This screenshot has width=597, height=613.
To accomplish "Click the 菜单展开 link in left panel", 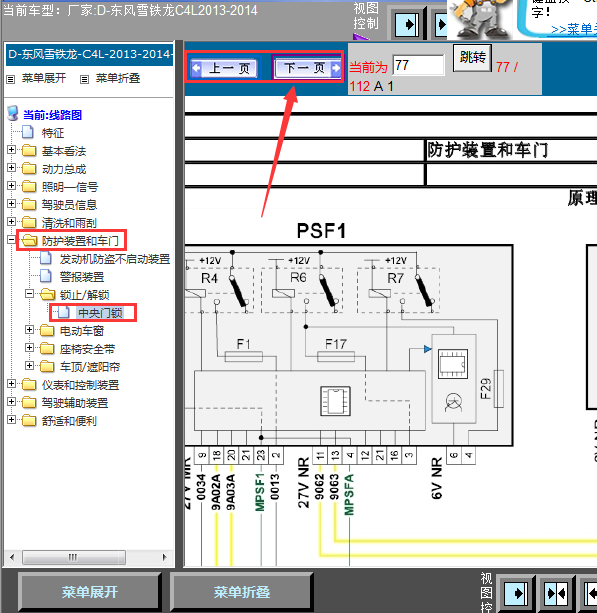I will click(x=44, y=78).
